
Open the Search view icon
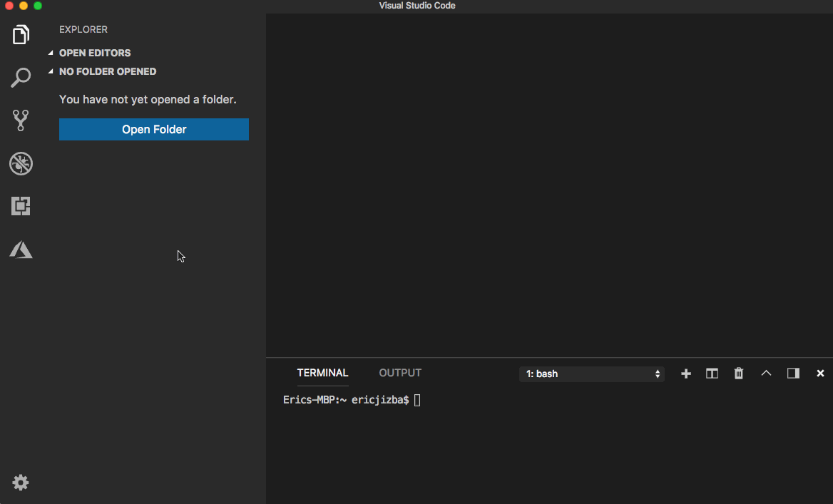21,78
